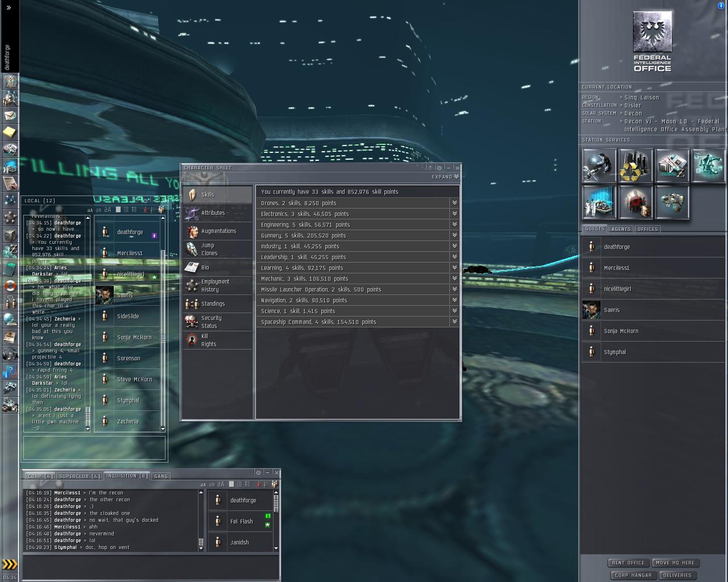Expand the Electronics skill group
Screen dimensions: 728x582
coord(454,214)
